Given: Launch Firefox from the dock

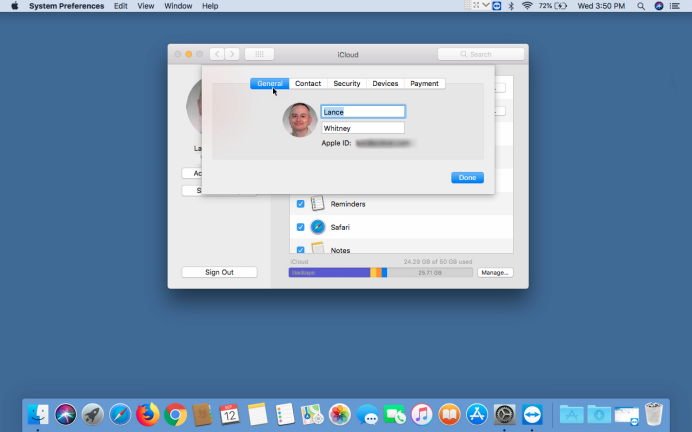Looking at the screenshot, I should (147, 414).
